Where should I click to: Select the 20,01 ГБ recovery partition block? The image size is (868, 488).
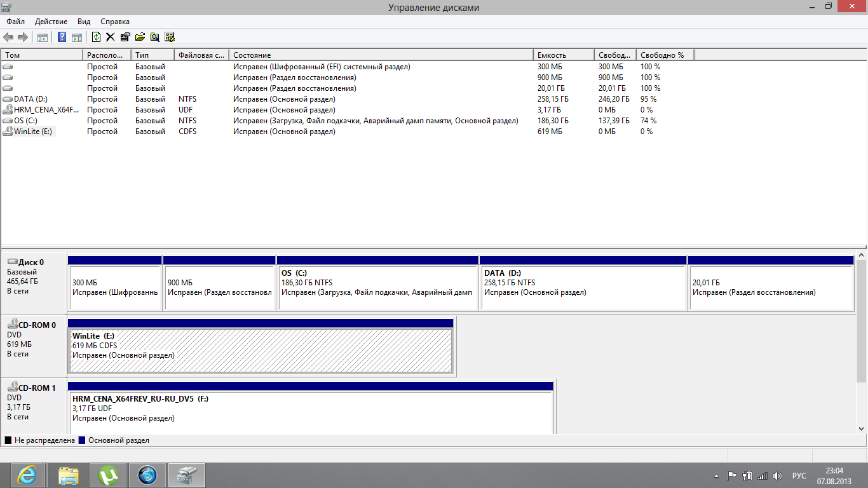[771, 283]
